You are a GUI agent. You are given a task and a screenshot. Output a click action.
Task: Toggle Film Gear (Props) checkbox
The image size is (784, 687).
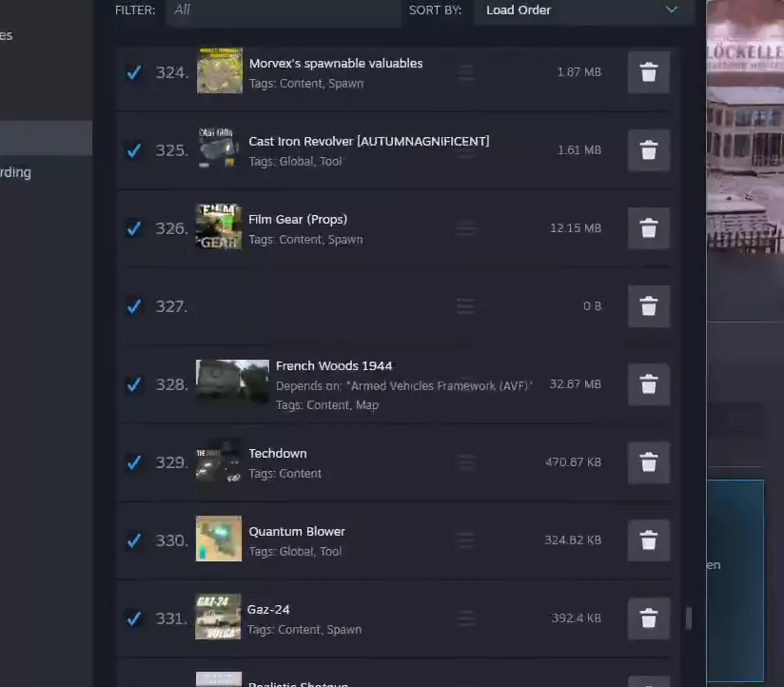[133, 228]
